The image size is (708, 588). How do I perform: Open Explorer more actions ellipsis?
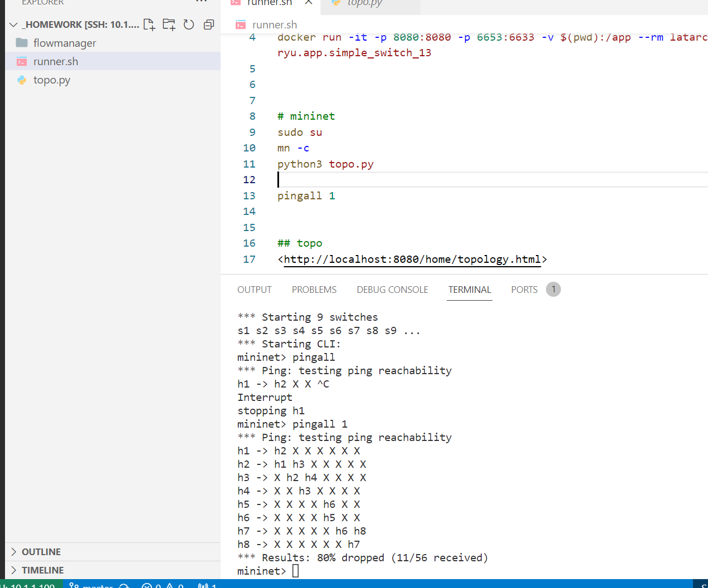202,2
